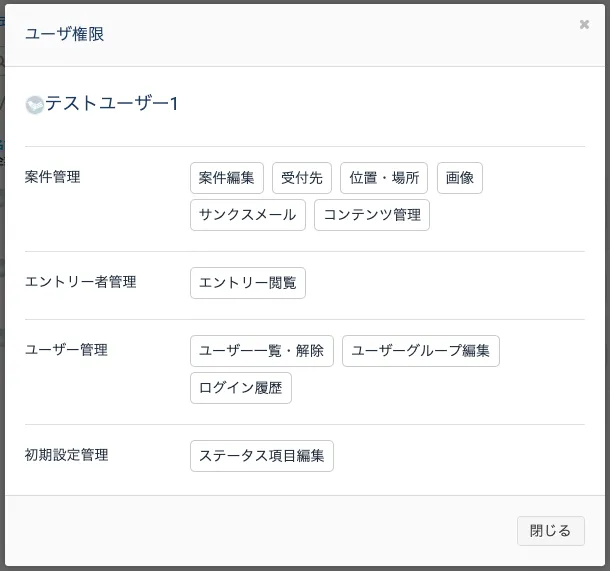This screenshot has width=610, height=571.
Task: Click the エントリー者管理 section label
Action: point(81,282)
